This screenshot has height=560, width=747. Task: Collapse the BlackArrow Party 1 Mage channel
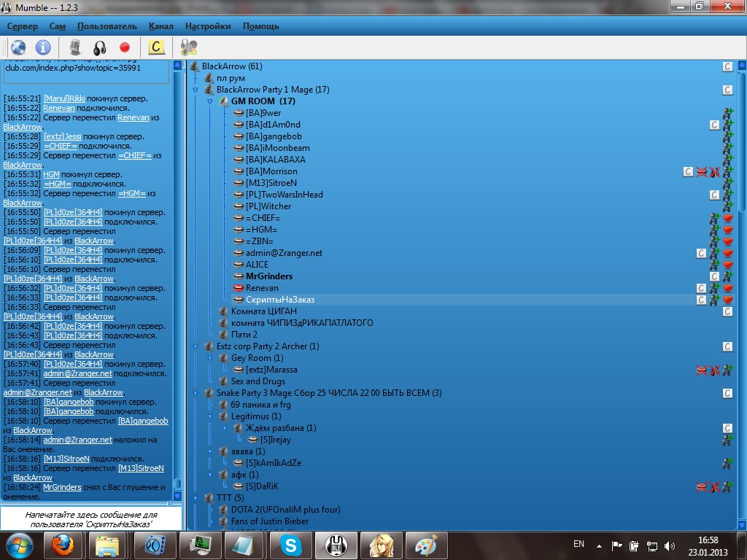tap(196, 90)
